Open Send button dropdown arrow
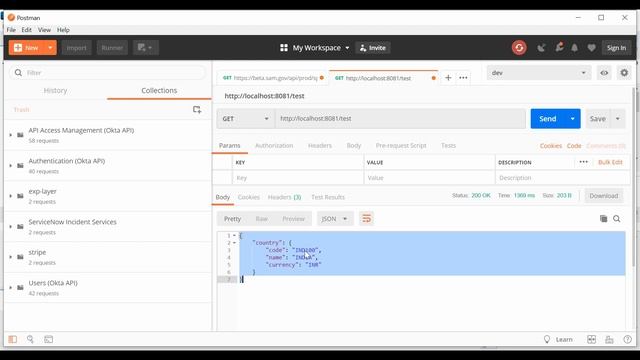 tap(572, 119)
